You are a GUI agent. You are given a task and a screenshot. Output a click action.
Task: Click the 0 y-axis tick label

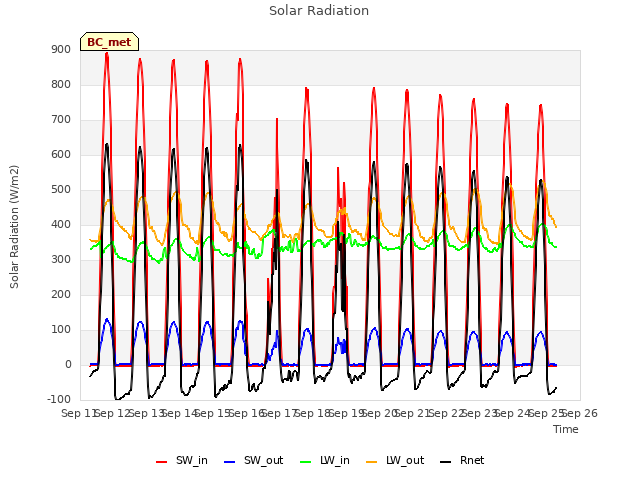pyautogui.click(x=68, y=365)
